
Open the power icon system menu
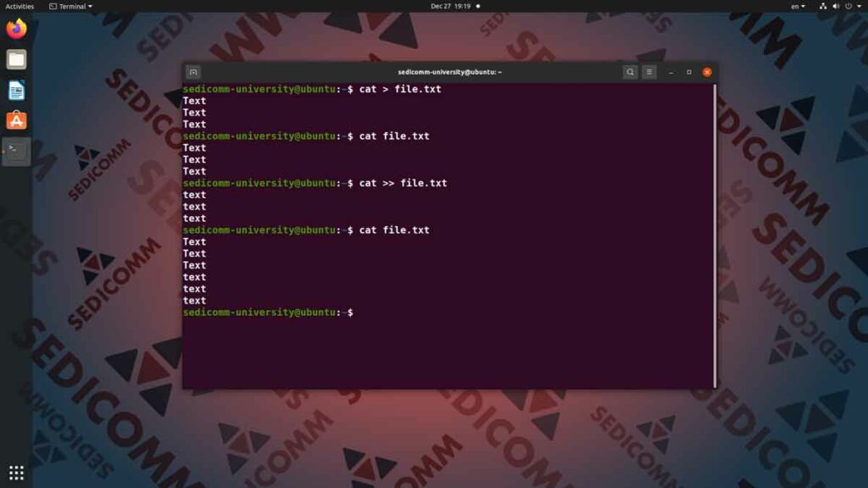point(849,6)
